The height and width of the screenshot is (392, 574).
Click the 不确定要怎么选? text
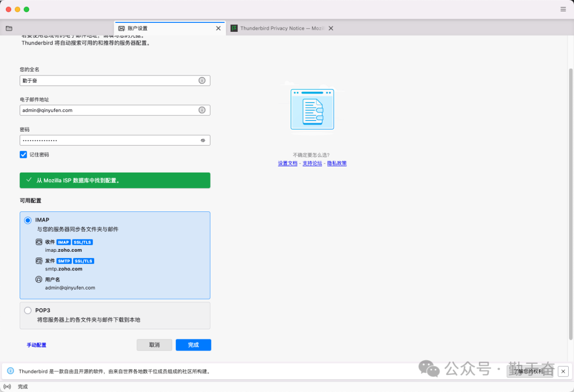[311, 155]
